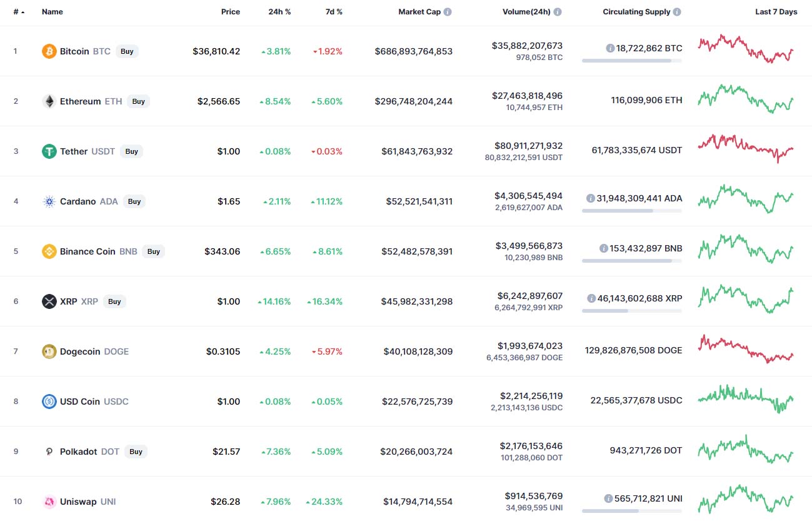Open Bitcoin 7-day sparkline chart
Viewport: 812px width, 521px height.
746,49
